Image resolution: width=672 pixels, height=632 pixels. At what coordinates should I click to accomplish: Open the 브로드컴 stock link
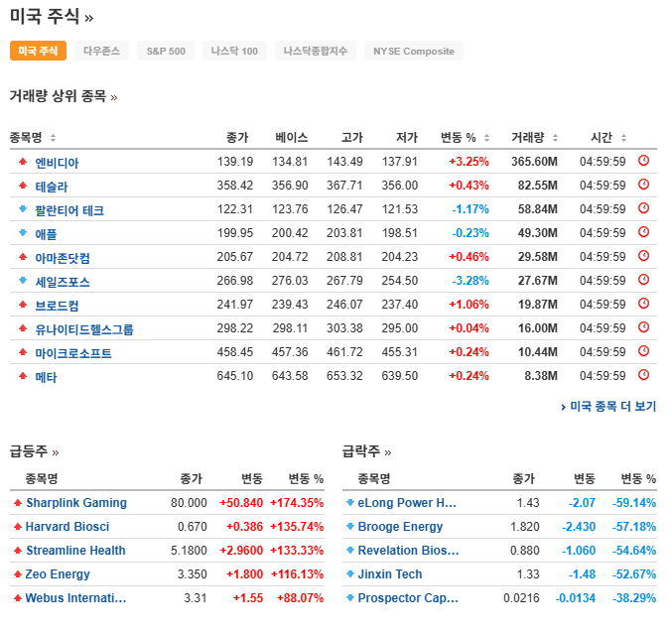57,306
